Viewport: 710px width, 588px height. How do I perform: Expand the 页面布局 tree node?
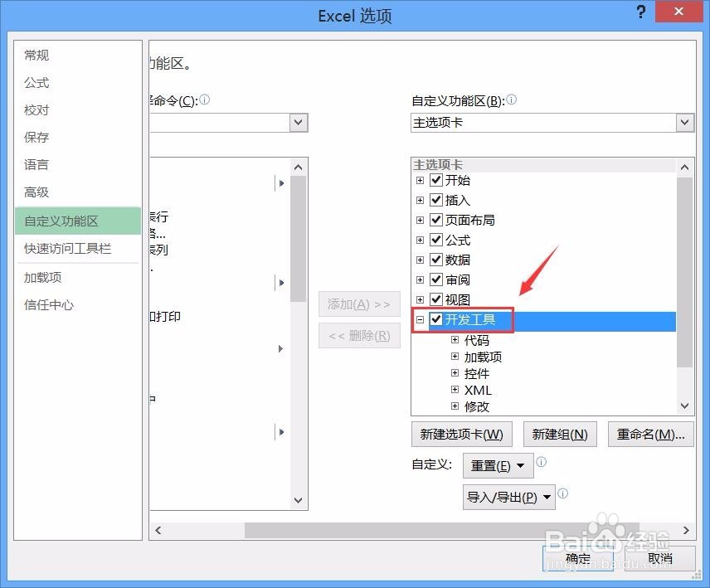(x=421, y=220)
